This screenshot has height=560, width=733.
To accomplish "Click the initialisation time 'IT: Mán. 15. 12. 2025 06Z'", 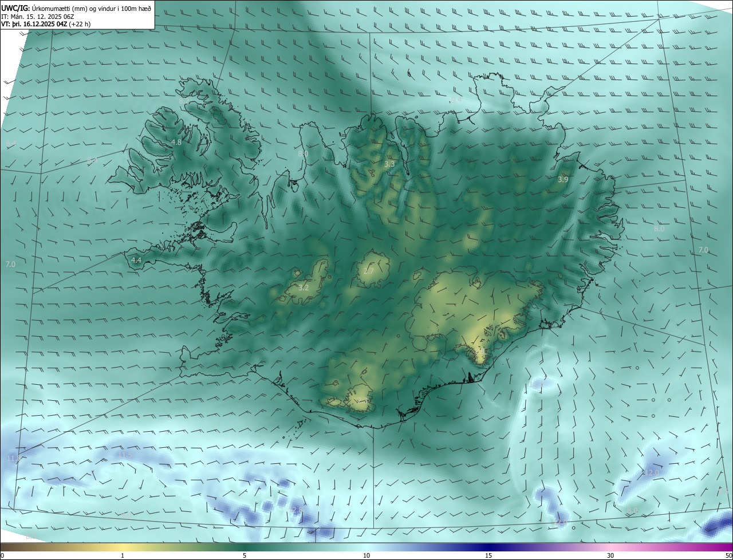I will 38,15.
